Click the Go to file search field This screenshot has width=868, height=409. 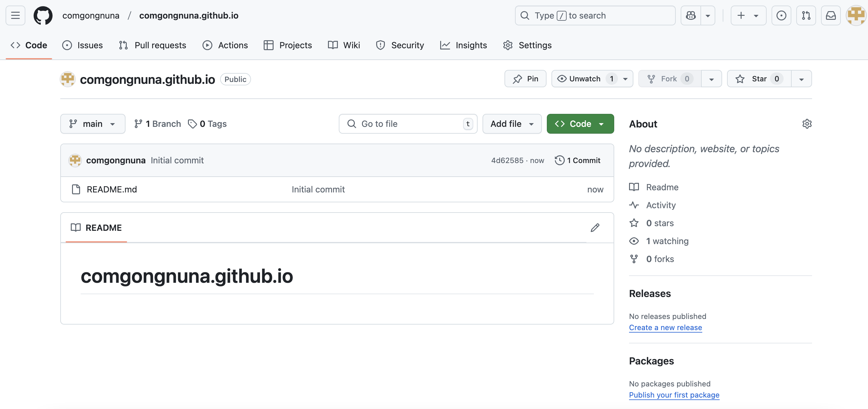(x=408, y=124)
